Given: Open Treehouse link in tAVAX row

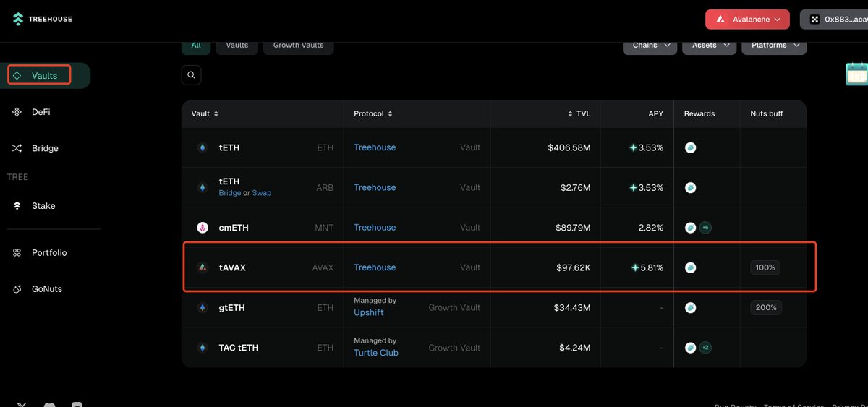Looking at the screenshot, I should point(375,267).
